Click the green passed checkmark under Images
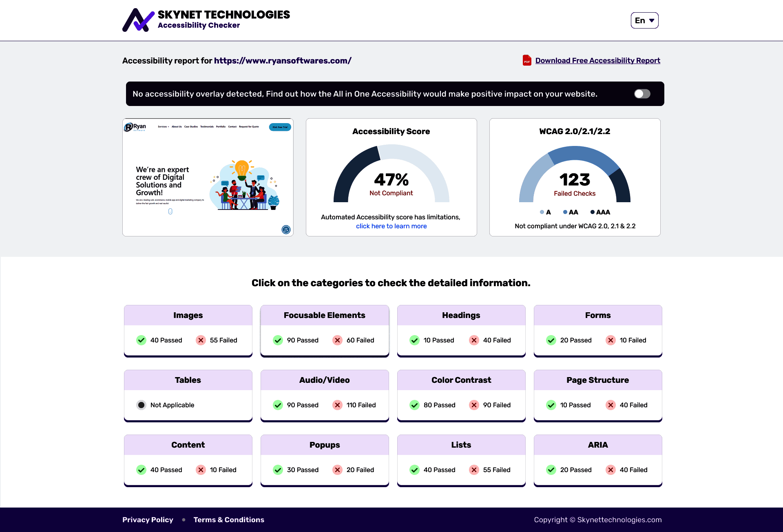Screen dimensions: 783x532 coord(141,340)
